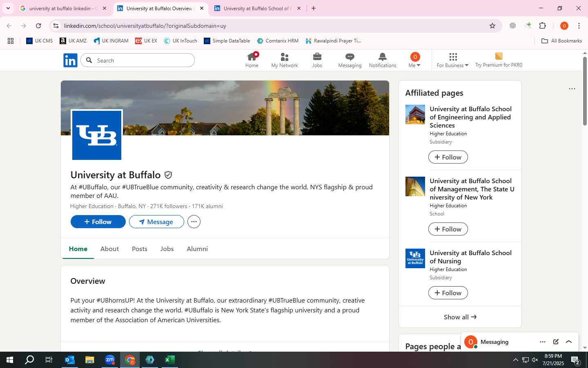This screenshot has width=588, height=368.
Task: Try Premium for PKR0 link
Action: [x=499, y=60]
